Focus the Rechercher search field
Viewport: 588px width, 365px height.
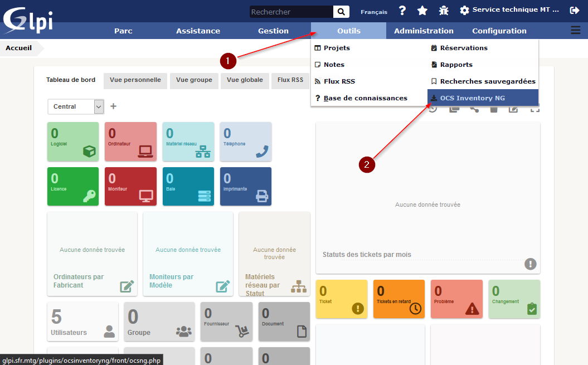coord(290,12)
